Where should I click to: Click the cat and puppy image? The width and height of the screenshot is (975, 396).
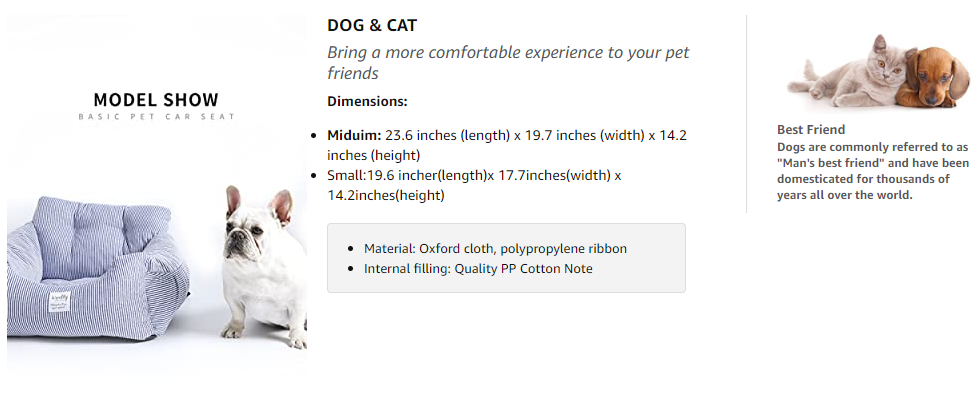[878, 71]
